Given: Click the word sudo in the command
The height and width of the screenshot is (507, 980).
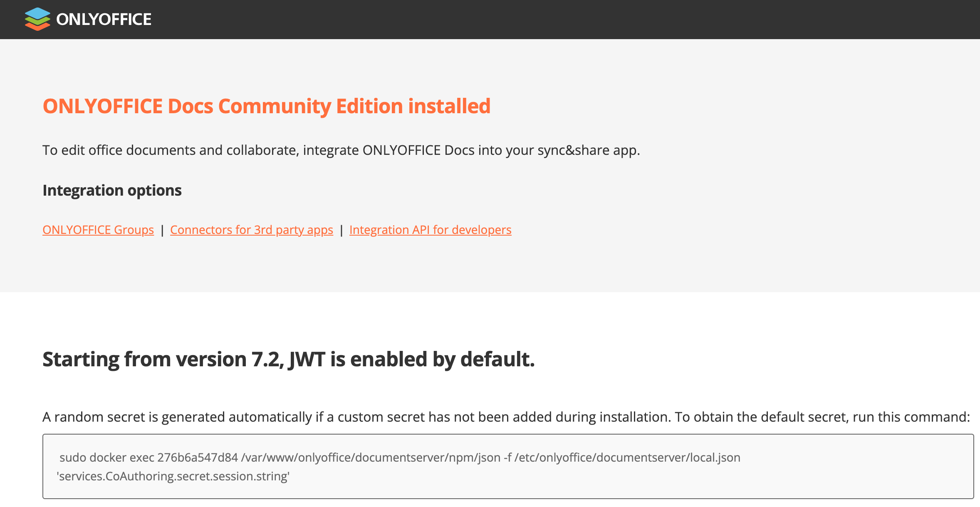Looking at the screenshot, I should point(72,457).
